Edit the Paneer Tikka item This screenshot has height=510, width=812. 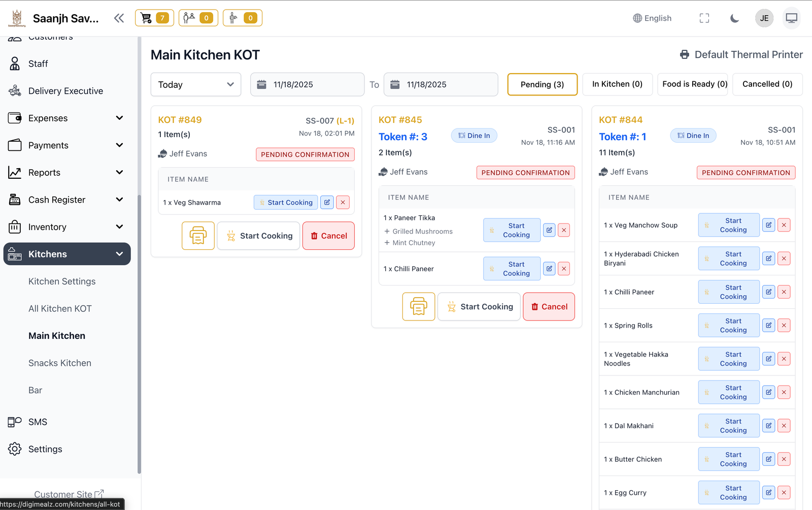549,230
